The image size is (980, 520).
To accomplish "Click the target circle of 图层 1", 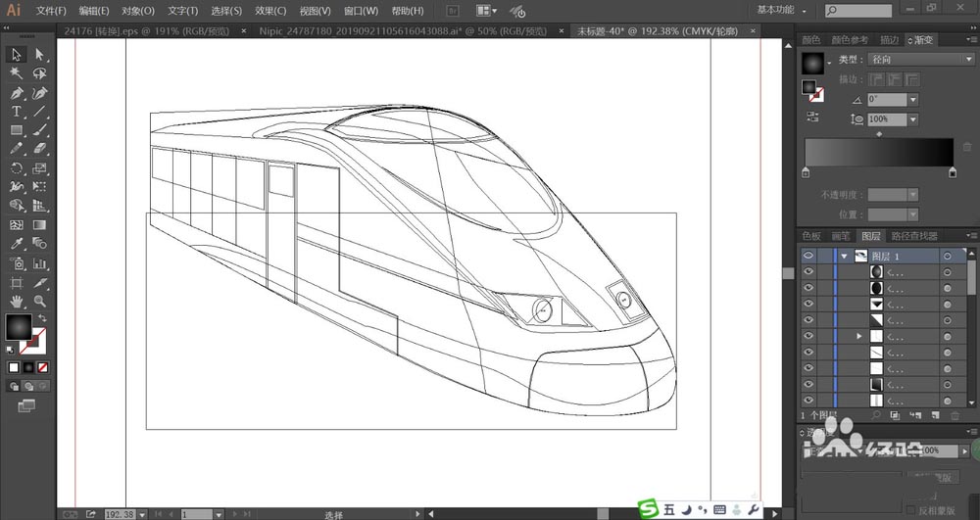I will (x=948, y=256).
